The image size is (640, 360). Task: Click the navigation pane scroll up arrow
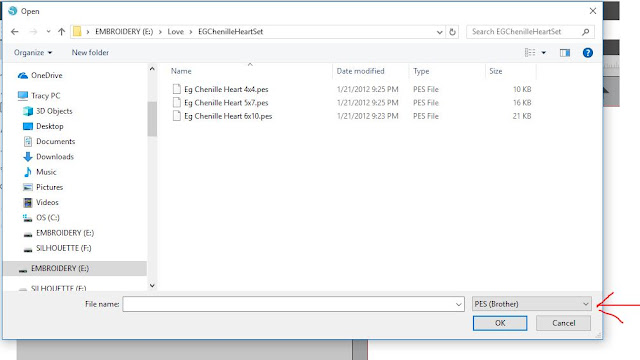152,69
